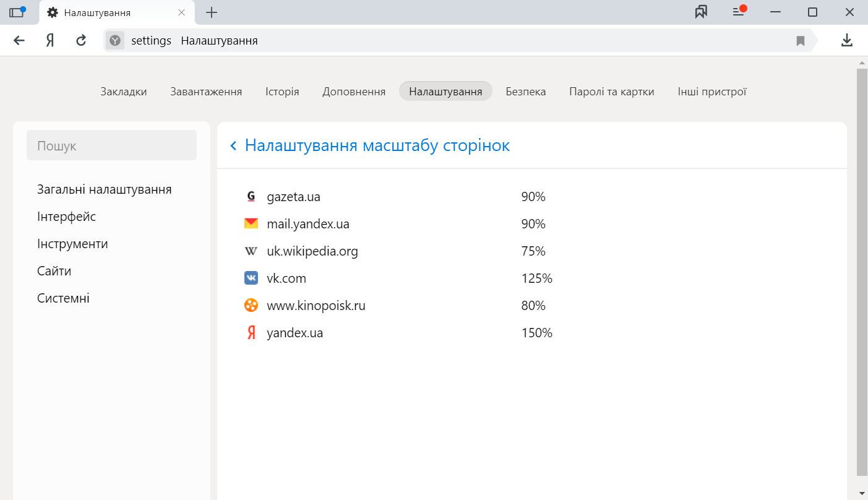Click the 125% zoom value for vk.com
The width and height of the screenshot is (868, 500).
pyautogui.click(x=536, y=278)
